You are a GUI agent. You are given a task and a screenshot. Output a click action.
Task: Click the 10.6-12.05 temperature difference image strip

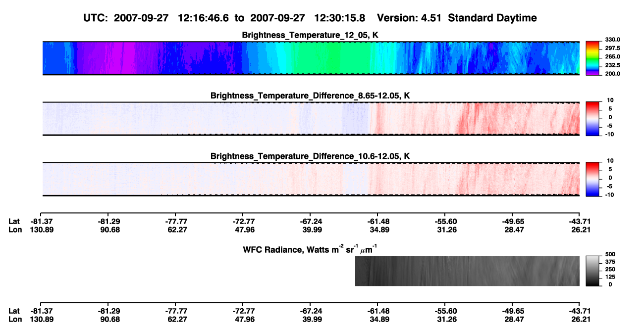[x=311, y=179]
